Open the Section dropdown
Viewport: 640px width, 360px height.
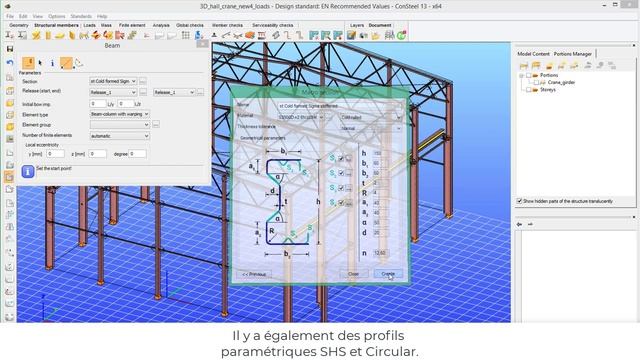113,81
